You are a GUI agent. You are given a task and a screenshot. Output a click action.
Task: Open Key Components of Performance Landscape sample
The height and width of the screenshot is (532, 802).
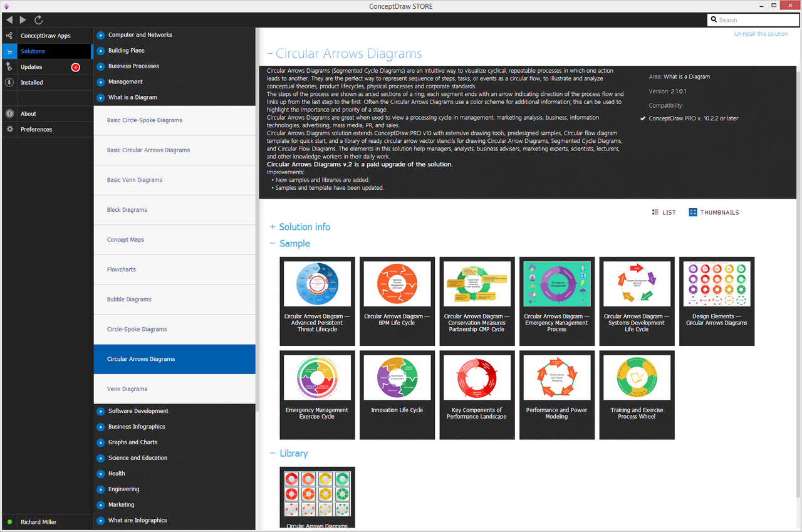pos(477,395)
